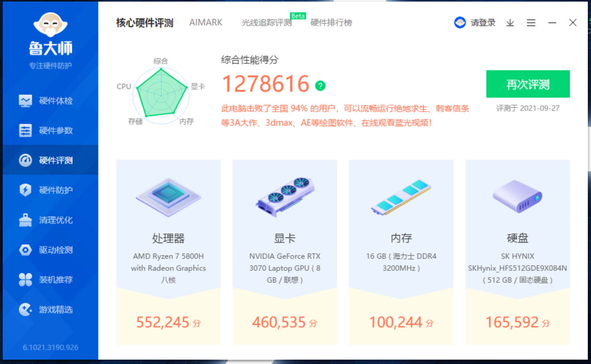
Task: Click the 装机推荐 clover icon
Action: (x=25, y=280)
